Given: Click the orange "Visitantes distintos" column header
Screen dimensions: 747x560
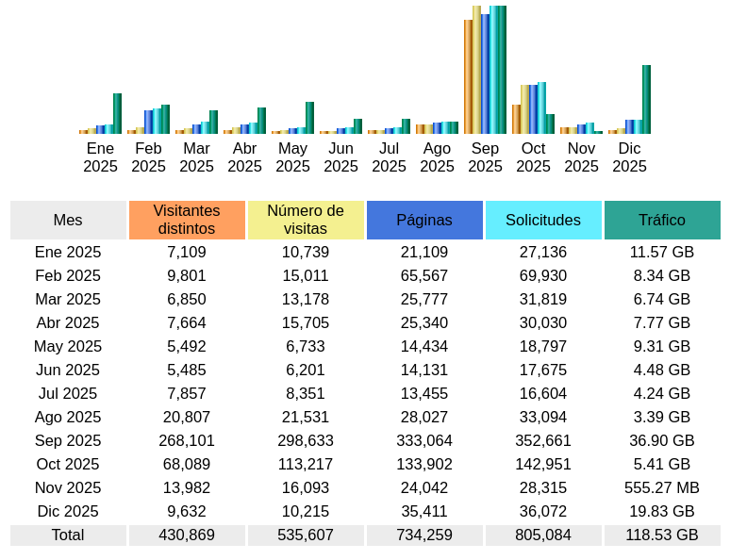Looking at the screenshot, I should [187, 220].
